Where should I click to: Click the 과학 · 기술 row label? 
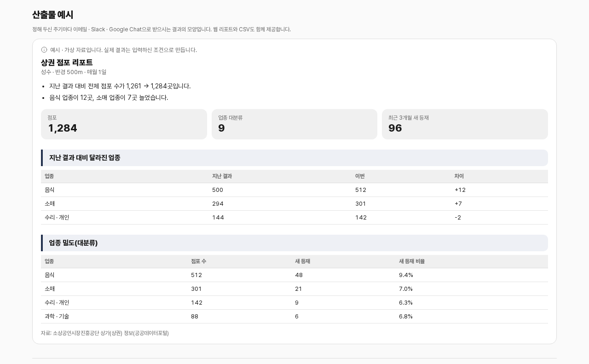(57, 316)
